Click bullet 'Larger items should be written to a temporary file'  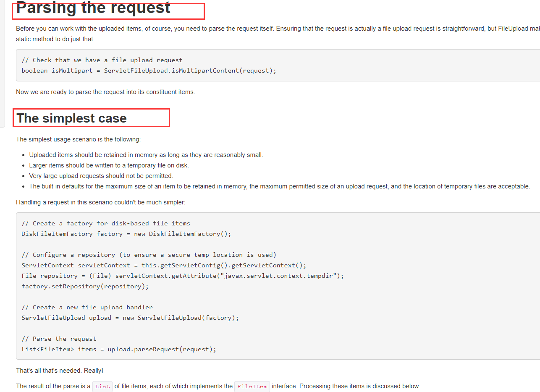pos(109,165)
